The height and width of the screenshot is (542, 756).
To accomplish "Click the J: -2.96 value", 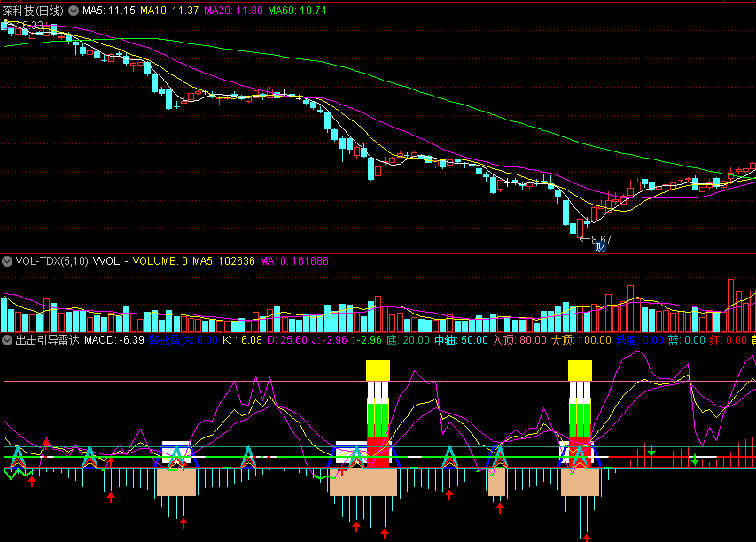I will tap(330, 340).
